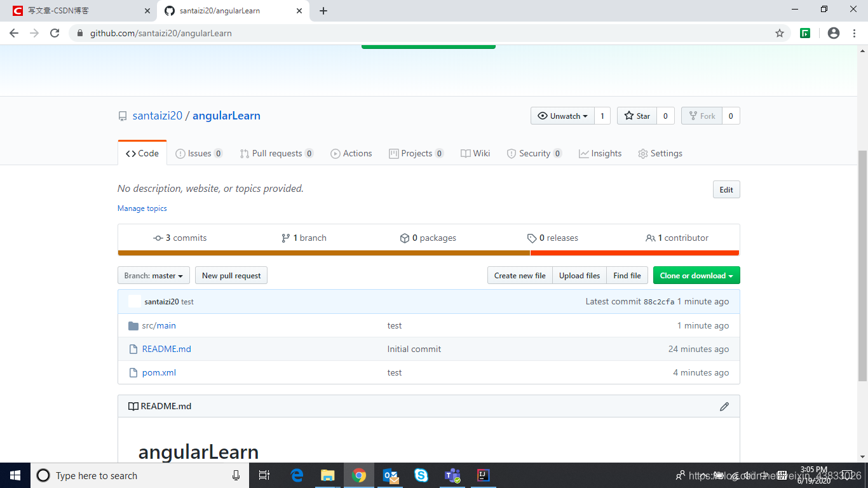
Task: Open the pom.xml file
Action: click(x=159, y=372)
